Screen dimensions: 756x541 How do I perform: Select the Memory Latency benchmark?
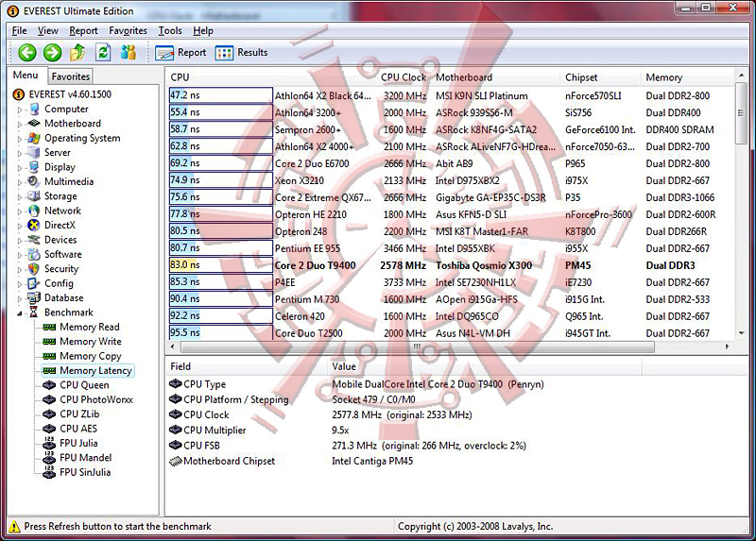pyautogui.click(x=95, y=370)
